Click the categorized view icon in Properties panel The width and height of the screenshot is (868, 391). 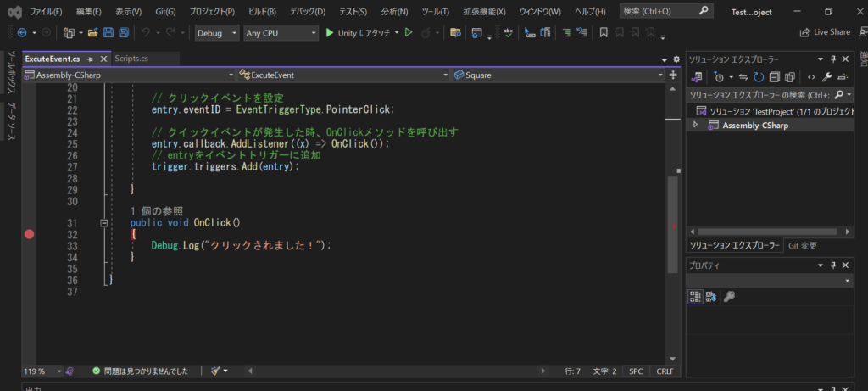pos(695,297)
